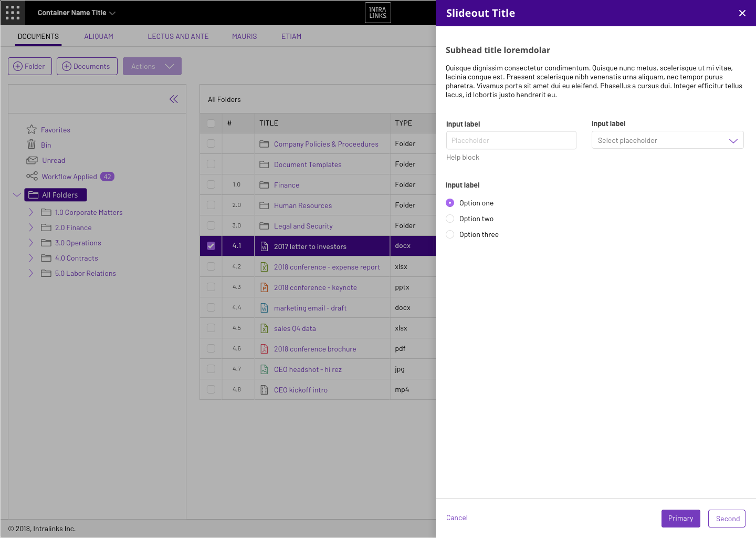Open the Select placeholder dropdown

[668, 140]
